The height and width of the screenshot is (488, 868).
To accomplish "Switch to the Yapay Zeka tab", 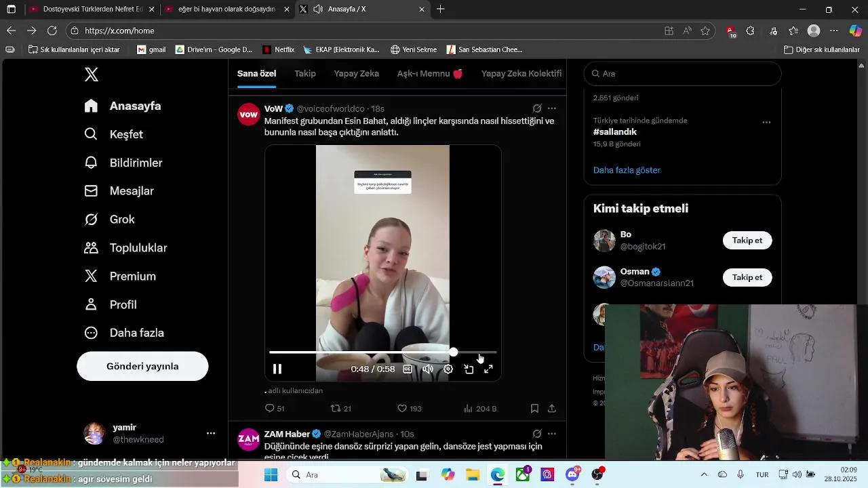I will click(x=357, y=73).
